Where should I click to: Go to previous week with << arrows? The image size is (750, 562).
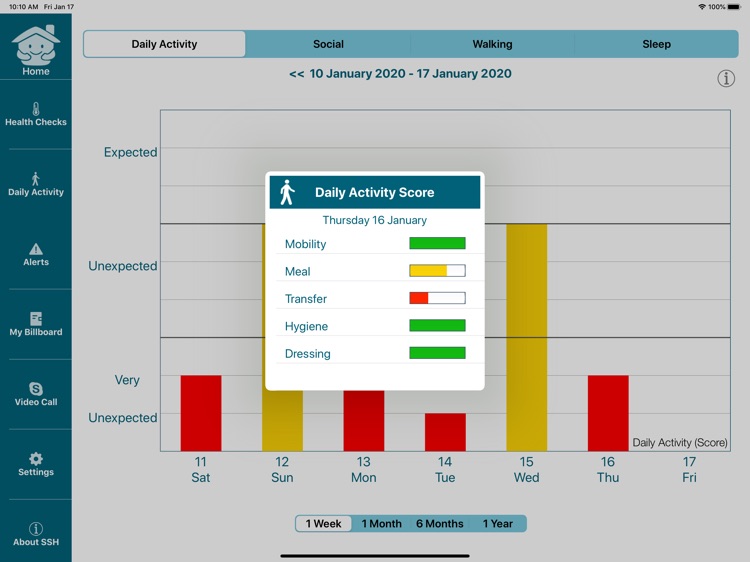click(297, 74)
